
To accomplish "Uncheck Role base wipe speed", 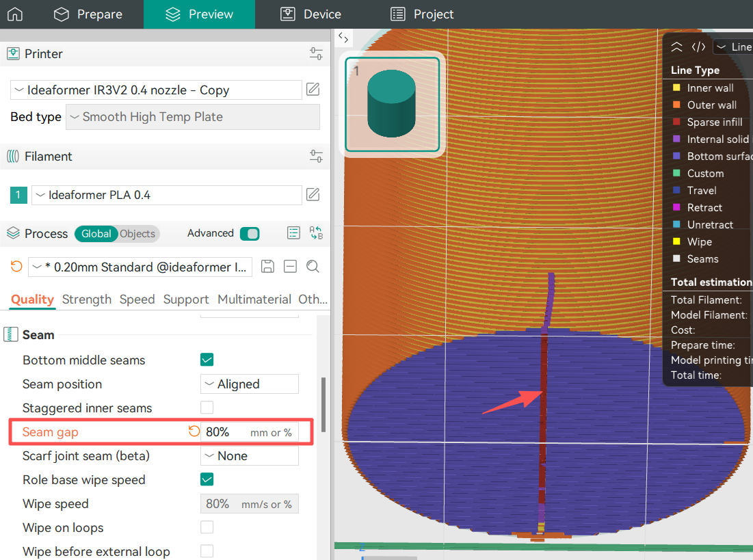I will (207, 479).
